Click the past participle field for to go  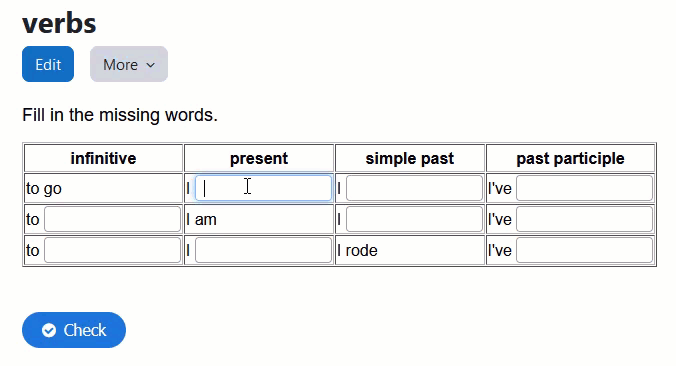pyautogui.click(x=585, y=188)
